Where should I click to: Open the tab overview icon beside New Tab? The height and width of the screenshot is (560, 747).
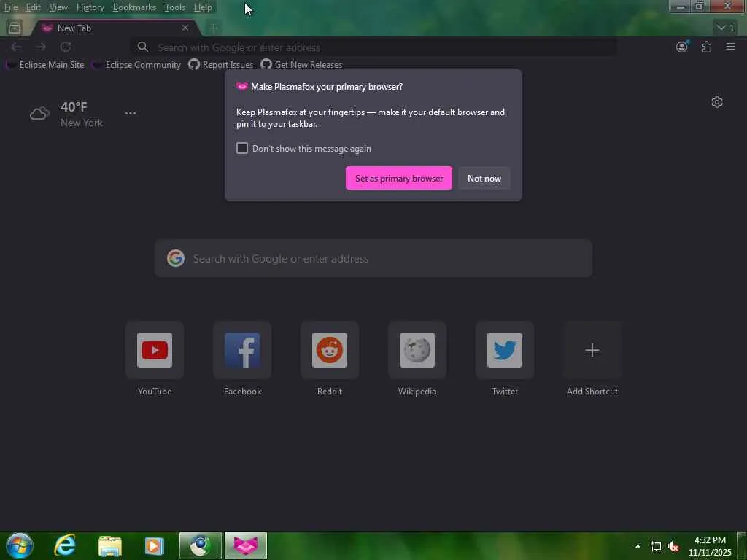pos(15,28)
